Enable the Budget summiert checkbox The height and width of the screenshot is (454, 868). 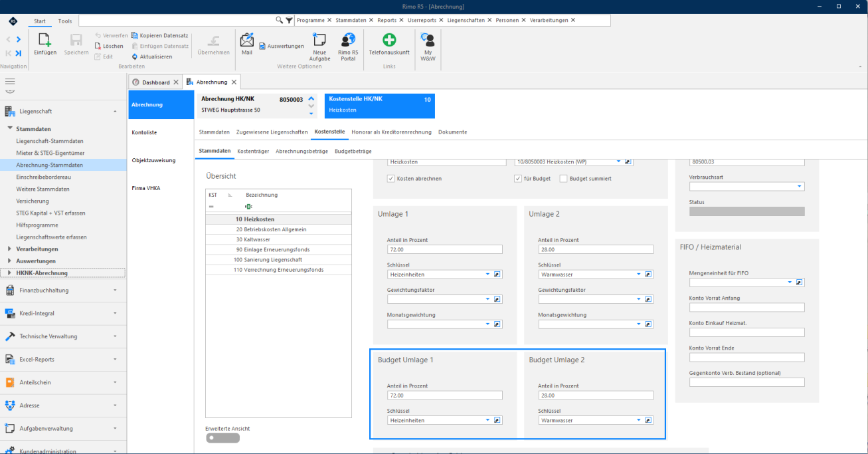coord(564,178)
